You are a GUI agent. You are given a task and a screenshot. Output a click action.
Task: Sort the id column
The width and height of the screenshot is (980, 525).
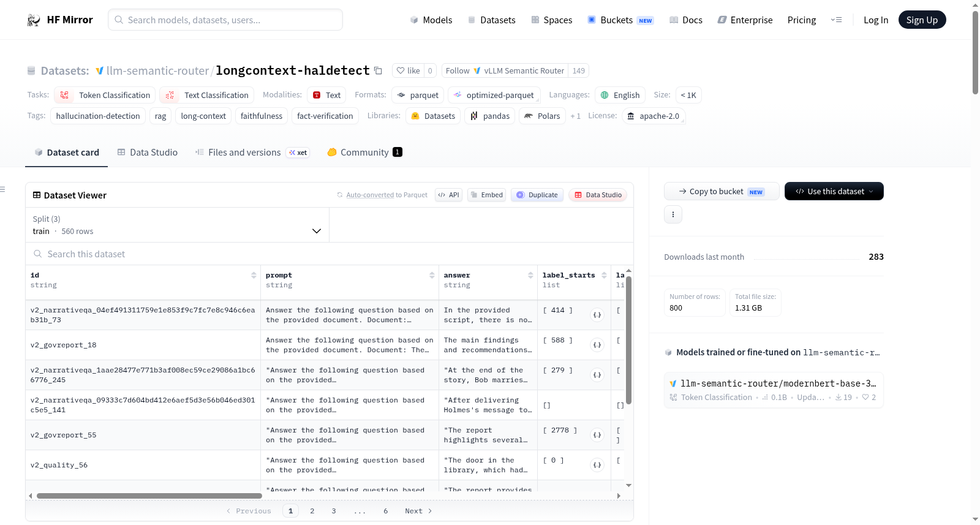click(x=254, y=276)
